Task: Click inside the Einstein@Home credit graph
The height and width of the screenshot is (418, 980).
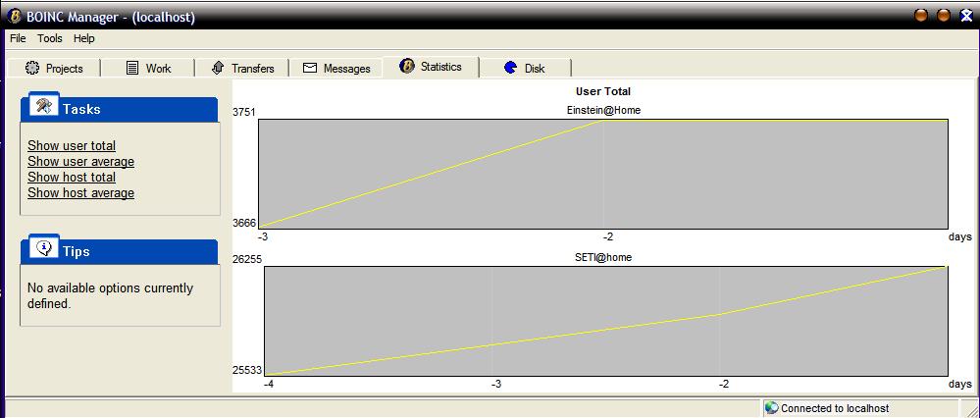Action: tap(603, 174)
